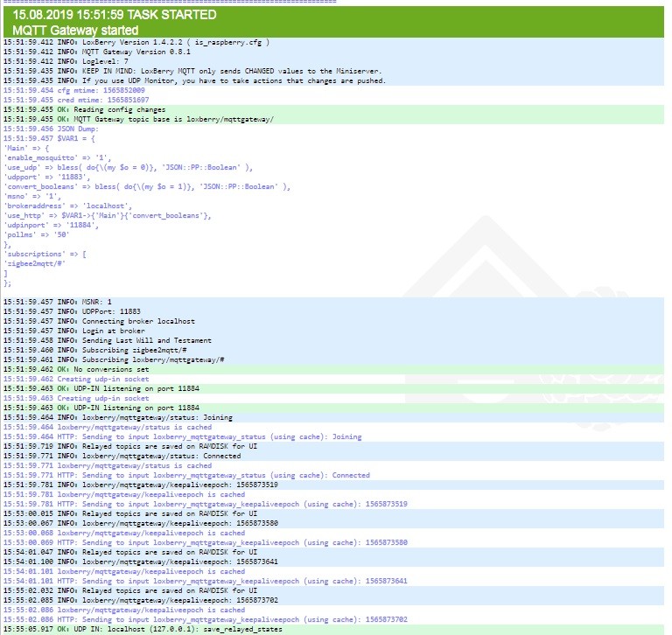This screenshot has width=672, height=635.
Task: Click the 'Sending Last Will and Testament' line
Action: 108,340
